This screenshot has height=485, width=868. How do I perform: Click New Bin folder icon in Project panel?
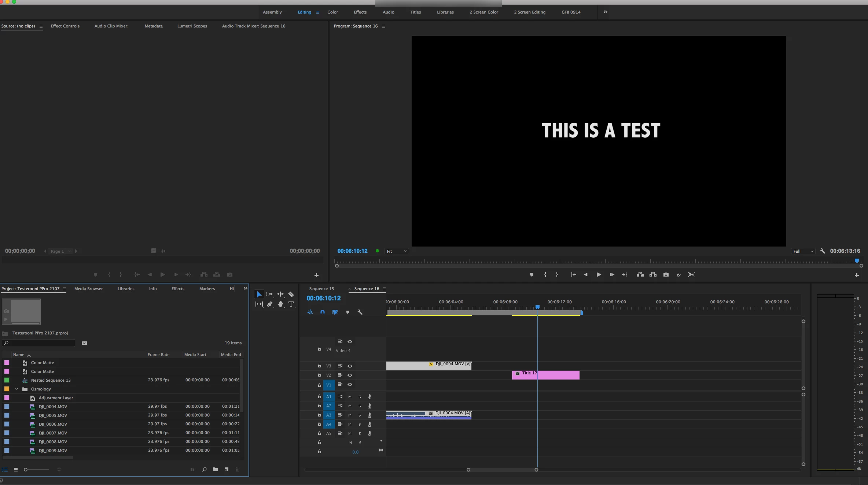(215, 469)
